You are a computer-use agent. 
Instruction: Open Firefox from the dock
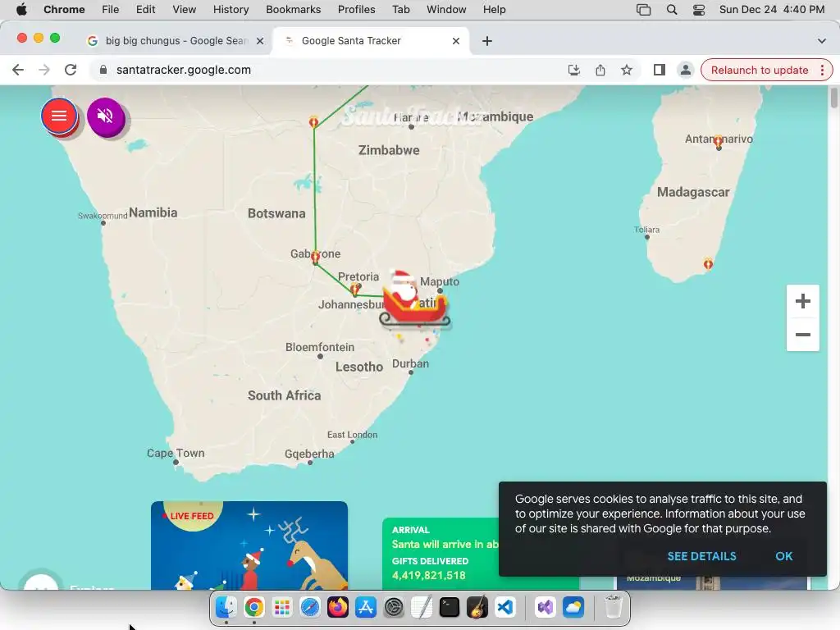pyautogui.click(x=337, y=607)
